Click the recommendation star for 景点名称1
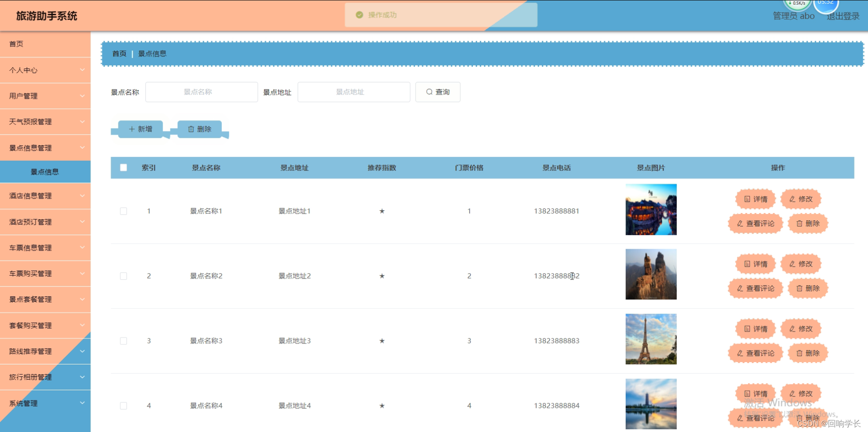The height and width of the screenshot is (432, 868). point(382,211)
